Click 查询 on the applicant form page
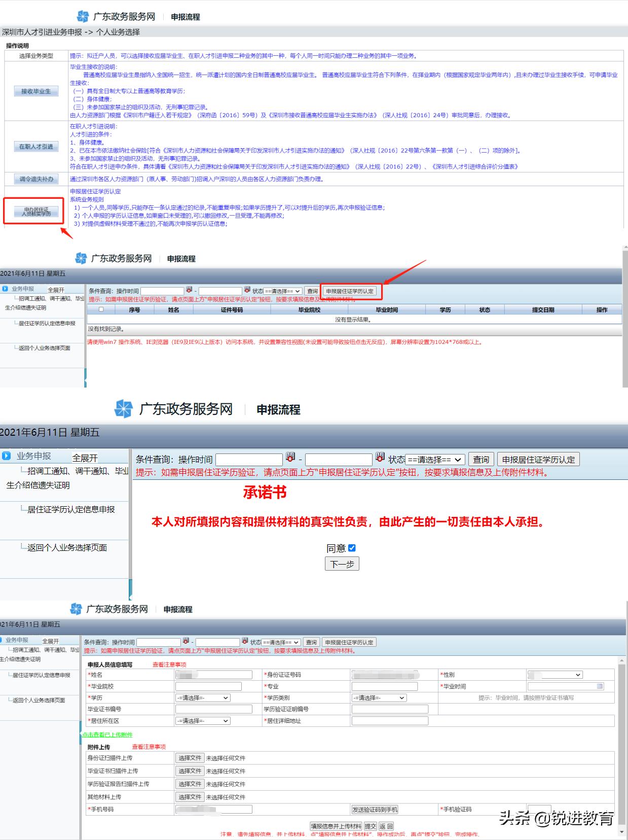 pos(311,642)
